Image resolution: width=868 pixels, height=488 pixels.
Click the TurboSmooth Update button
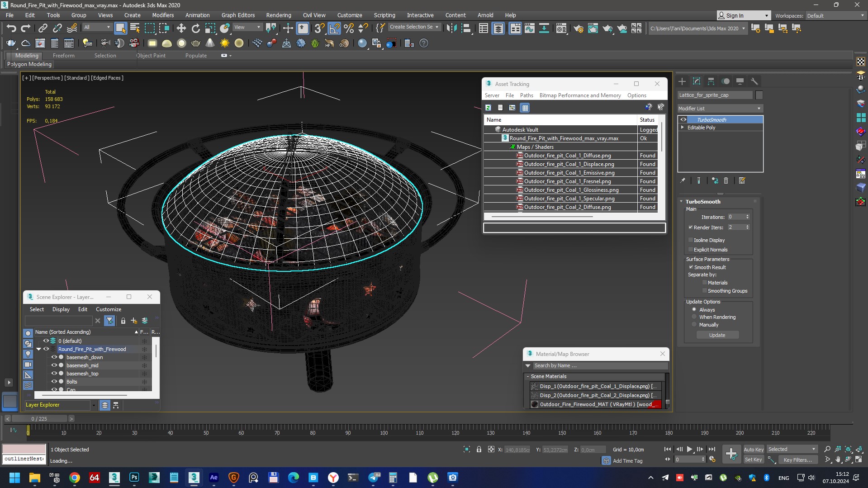(x=717, y=335)
